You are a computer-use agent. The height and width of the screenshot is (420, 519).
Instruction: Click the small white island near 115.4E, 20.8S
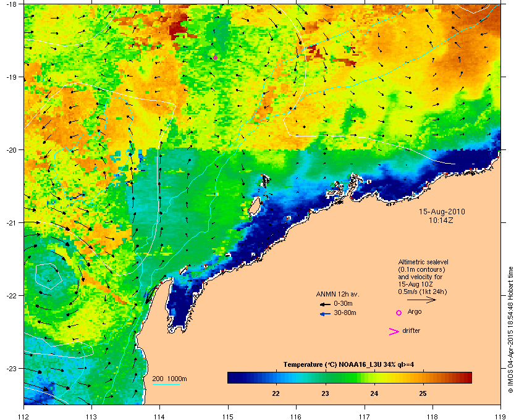coord(255,207)
